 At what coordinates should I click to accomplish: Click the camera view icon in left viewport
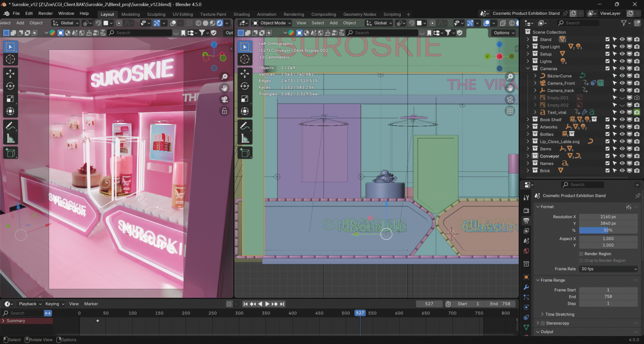tap(225, 99)
